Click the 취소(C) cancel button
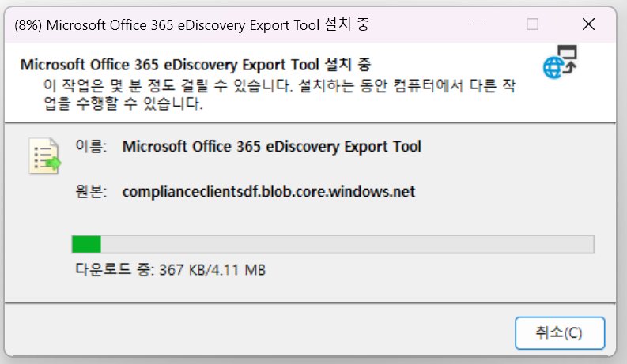Screen dimensions: 627x364 [560, 333]
